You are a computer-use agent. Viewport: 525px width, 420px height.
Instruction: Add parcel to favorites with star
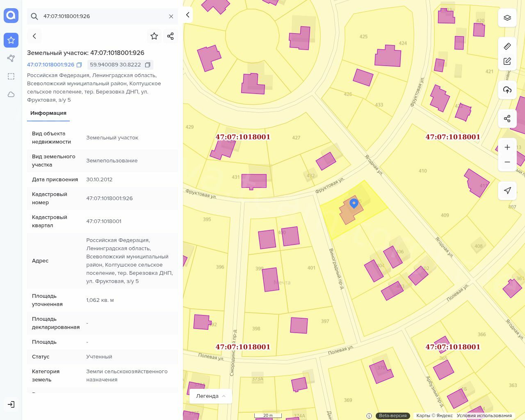pos(154,36)
